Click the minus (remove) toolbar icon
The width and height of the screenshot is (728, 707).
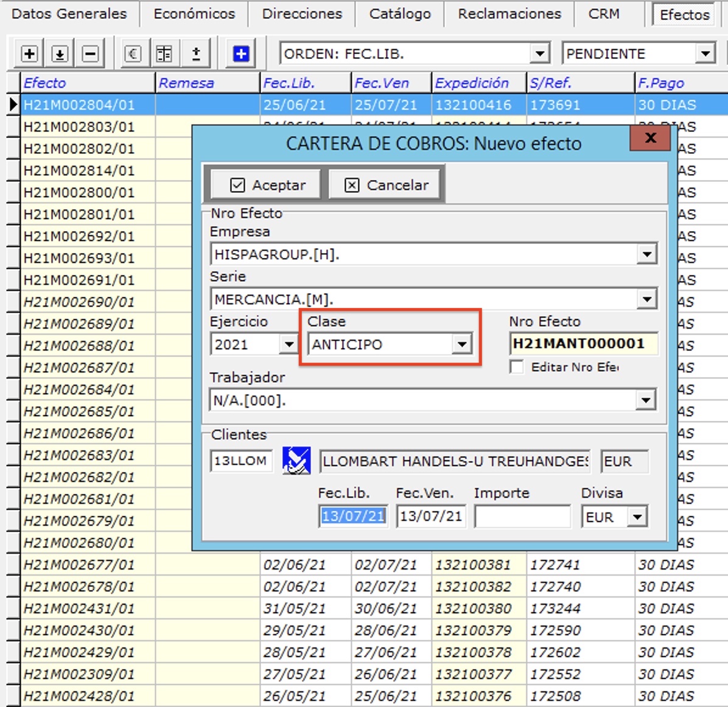[91, 54]
